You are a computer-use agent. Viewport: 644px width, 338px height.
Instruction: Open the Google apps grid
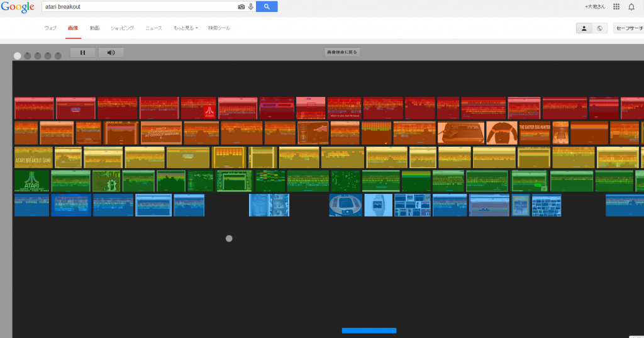(616, 6)
